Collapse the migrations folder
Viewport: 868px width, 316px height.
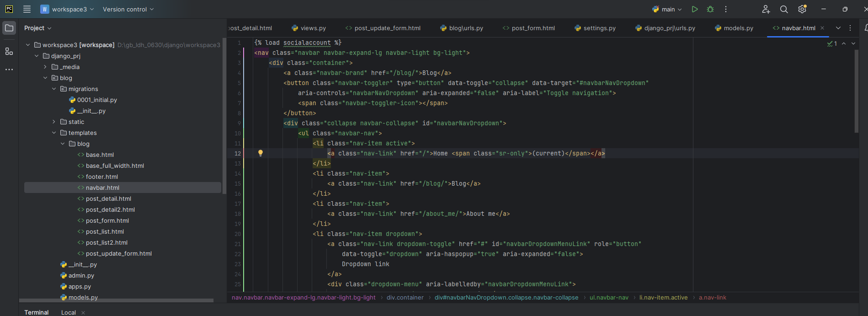54,89
